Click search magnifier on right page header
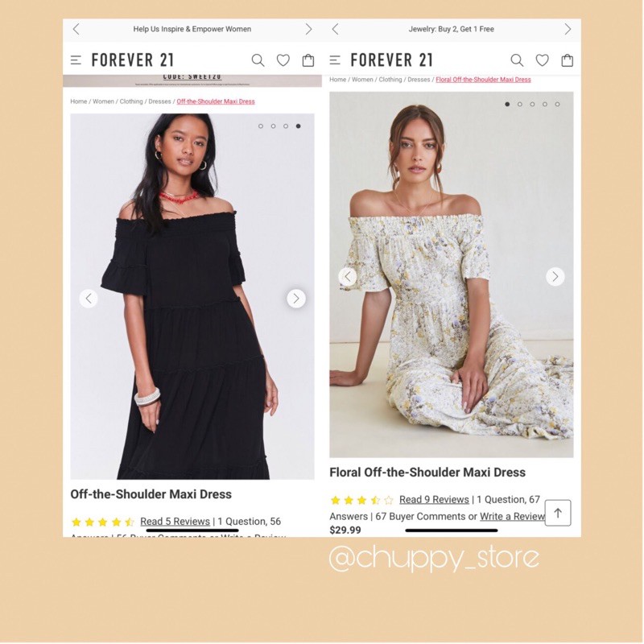The image size is (644, 644). click(517, 60)
